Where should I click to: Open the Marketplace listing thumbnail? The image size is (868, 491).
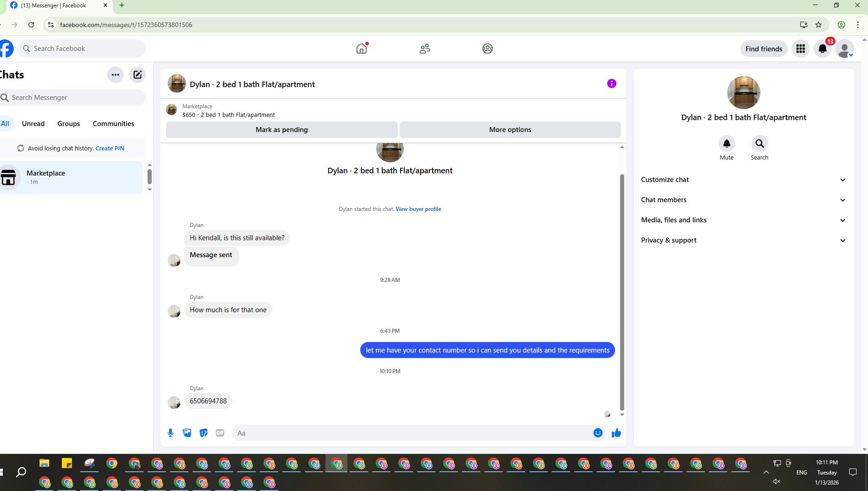click(x=171, y=110)
